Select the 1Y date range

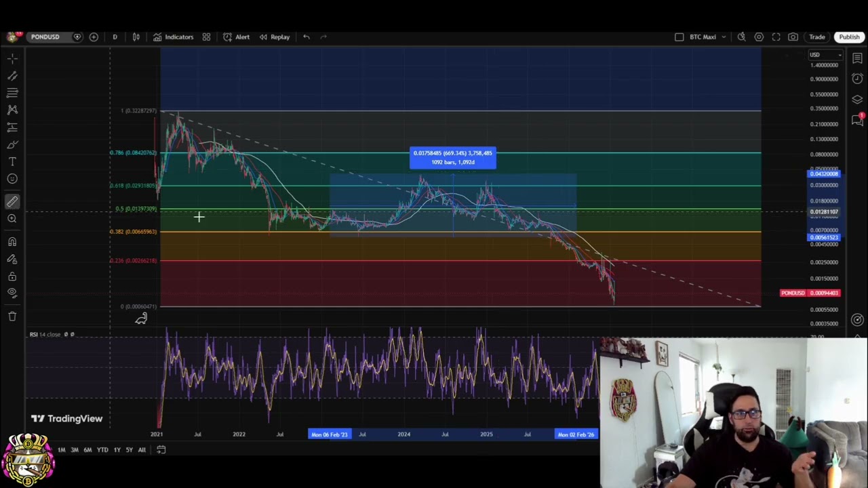click(x=117, y=450)
